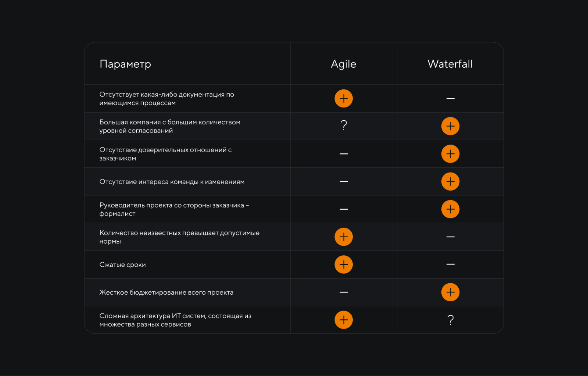The height and width of the screenshot is (376, 588).
Task: Click the Параметр column header
Action: tap(125, 64)
